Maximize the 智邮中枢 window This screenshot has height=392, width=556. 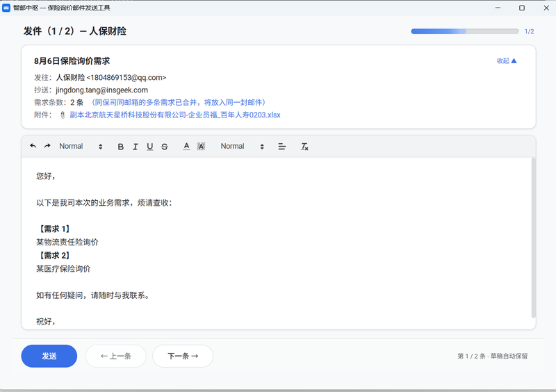pos(522,8)
